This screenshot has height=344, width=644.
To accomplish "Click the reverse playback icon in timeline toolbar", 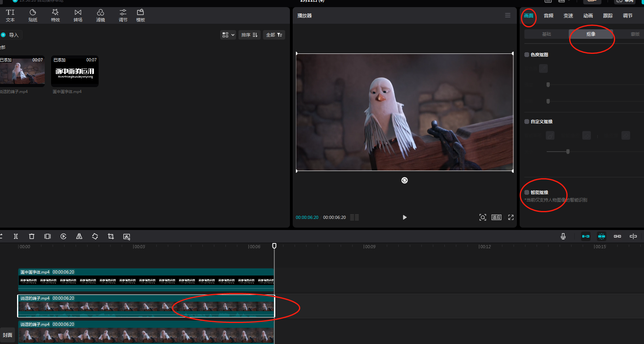I will click(x=63, y=236).
